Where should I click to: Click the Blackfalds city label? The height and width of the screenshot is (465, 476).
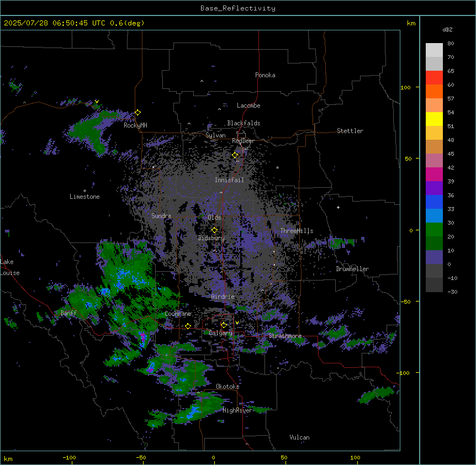pyautogui.click(x=244, y=123)
